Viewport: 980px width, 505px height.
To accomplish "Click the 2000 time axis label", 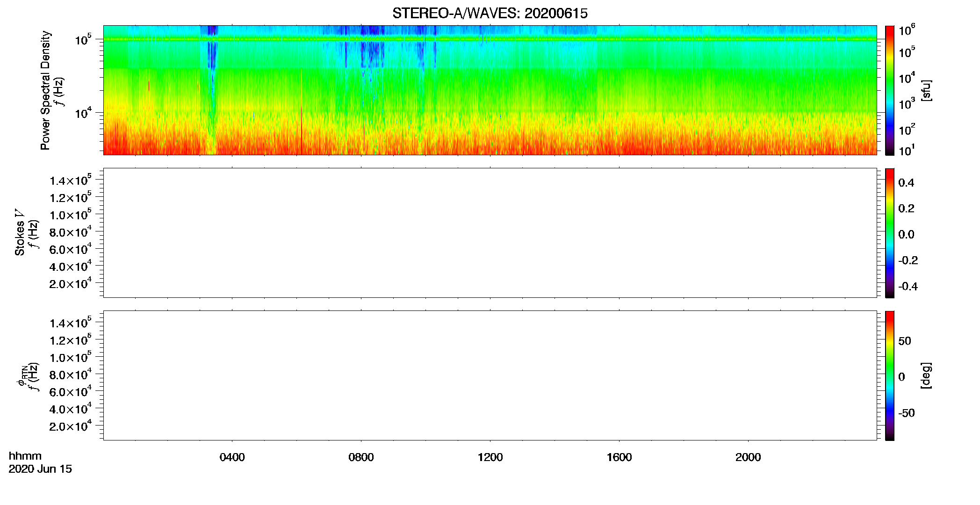I will tap(748, 457).
